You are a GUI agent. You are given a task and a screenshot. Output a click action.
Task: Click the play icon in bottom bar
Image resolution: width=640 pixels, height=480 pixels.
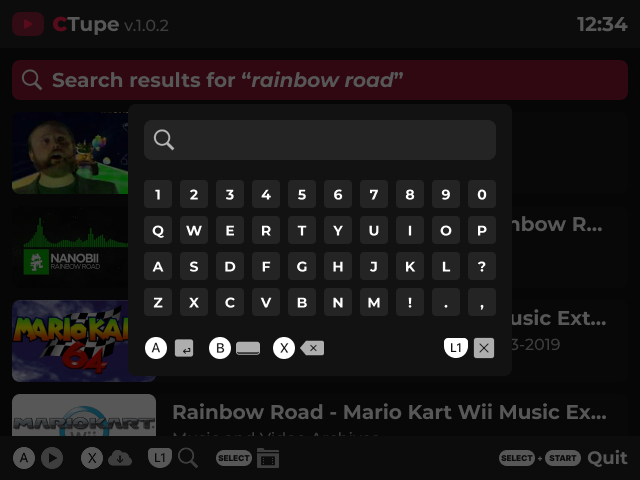coord(53,458)
